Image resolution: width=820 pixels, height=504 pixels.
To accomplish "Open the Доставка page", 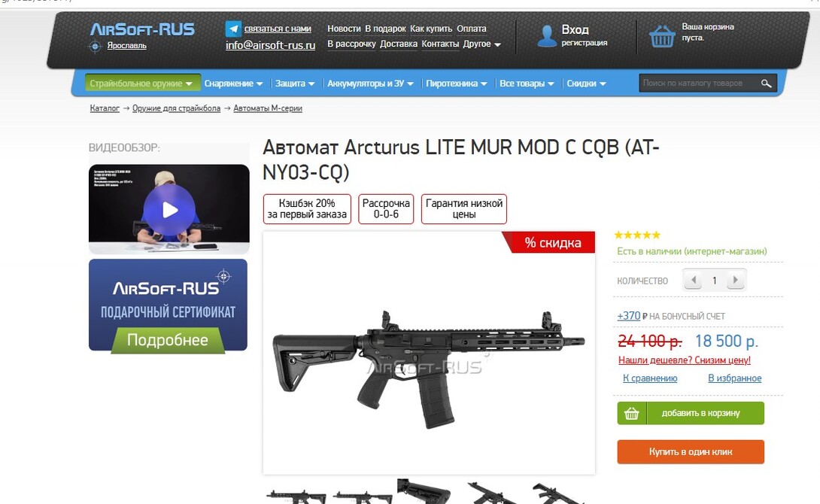I will click(x=399, y=44).
